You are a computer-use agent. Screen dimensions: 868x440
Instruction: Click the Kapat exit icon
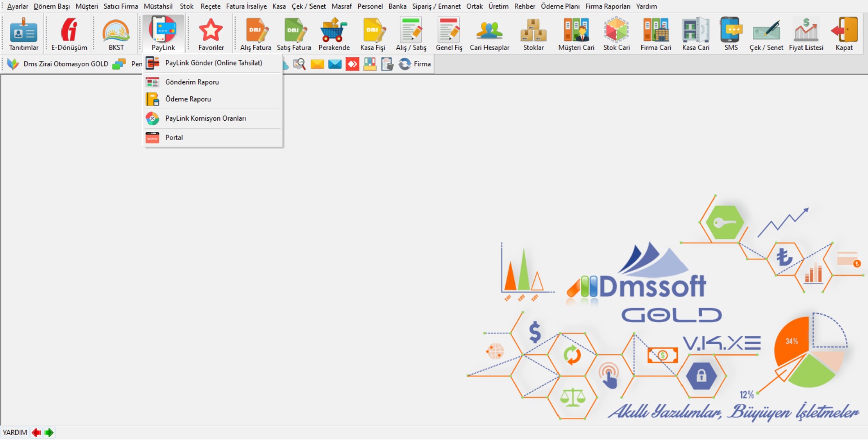(844, 34)
